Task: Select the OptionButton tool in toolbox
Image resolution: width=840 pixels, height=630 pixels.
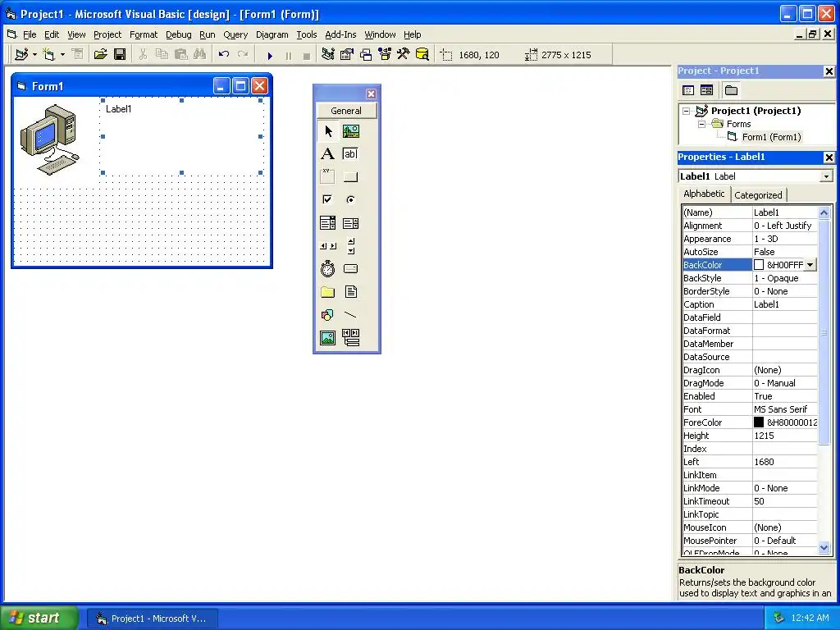Action: click(x=351, y=200)
